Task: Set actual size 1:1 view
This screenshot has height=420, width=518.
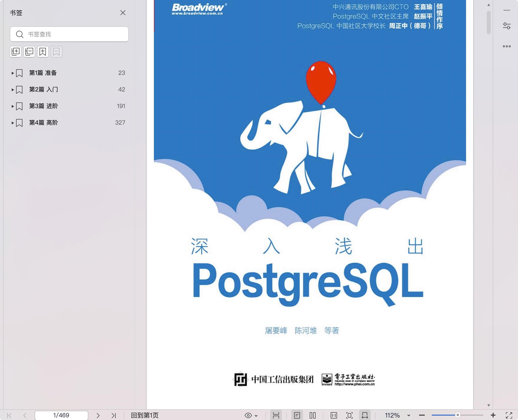Action: (334, 415)
